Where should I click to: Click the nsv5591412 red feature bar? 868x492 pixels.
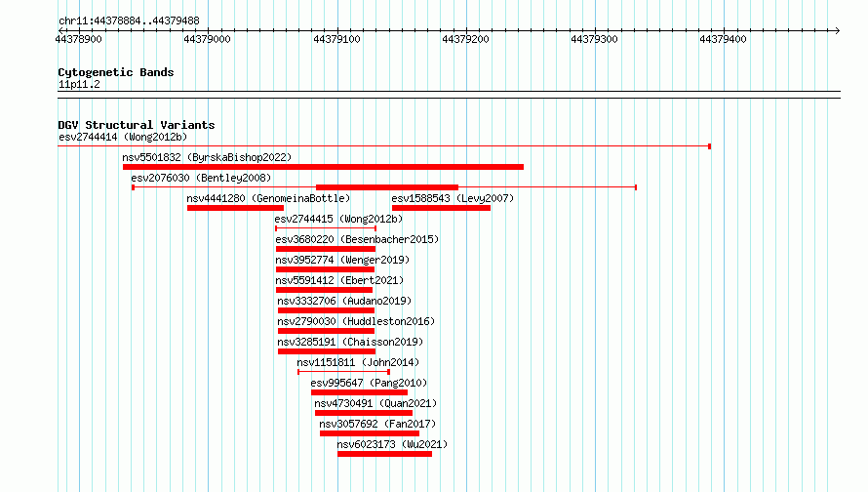[x=324, y=290]
